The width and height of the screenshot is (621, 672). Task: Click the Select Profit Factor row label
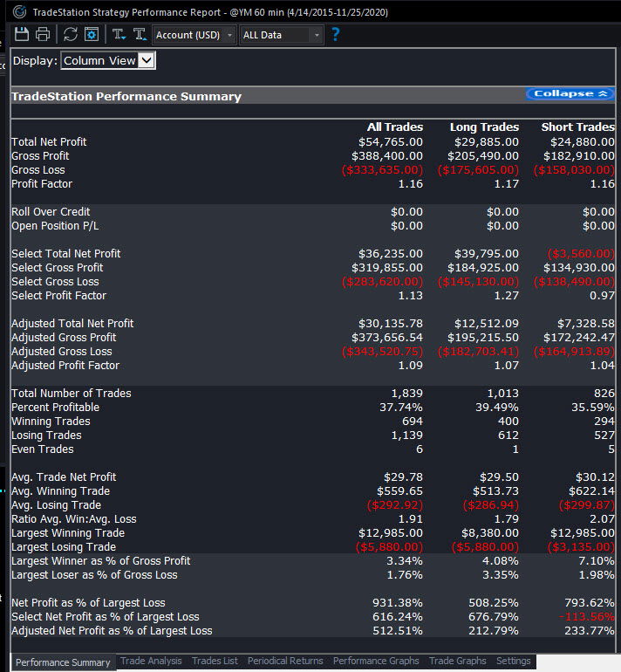click(58, 296)
